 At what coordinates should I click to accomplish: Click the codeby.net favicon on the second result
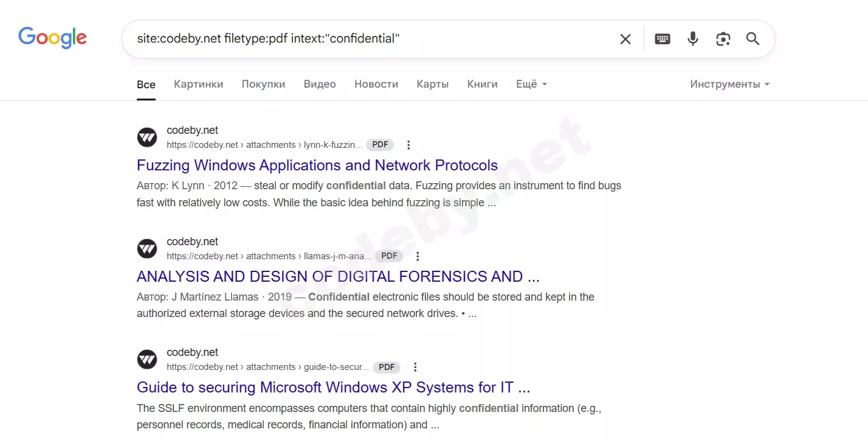click(146, 248)
